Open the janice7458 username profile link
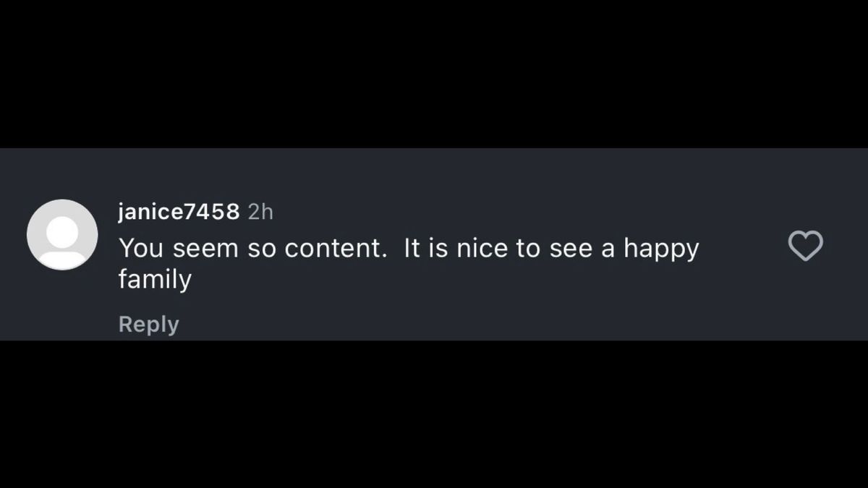868x488 pixels. pos(179,211)
